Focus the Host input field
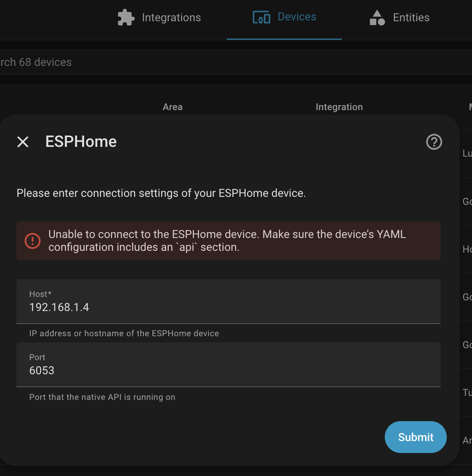The height and width of the screenshot is (476, 472). 228,307
